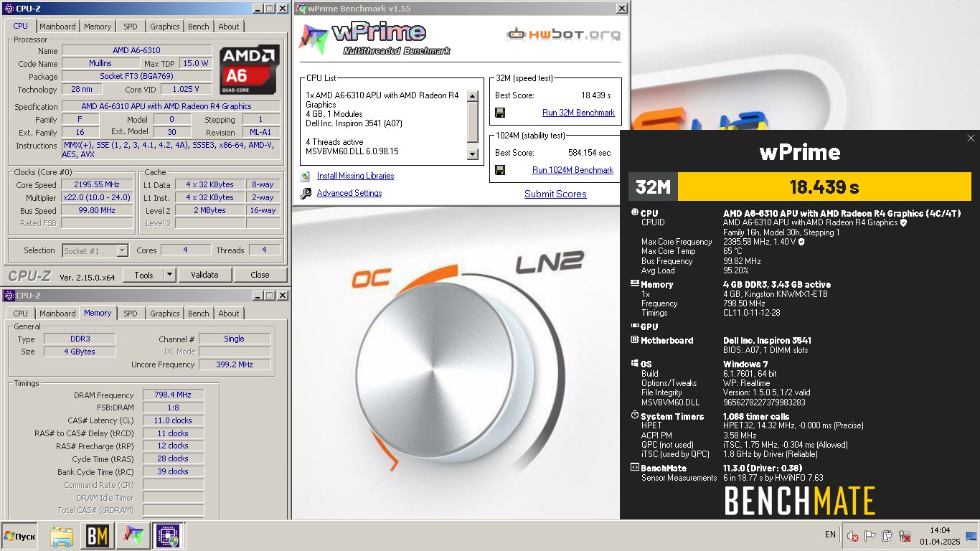This screenshot has height=551, width=980.
Task: Switch to wPrime via its taskbar icon
Action: (x=133, y=536)
